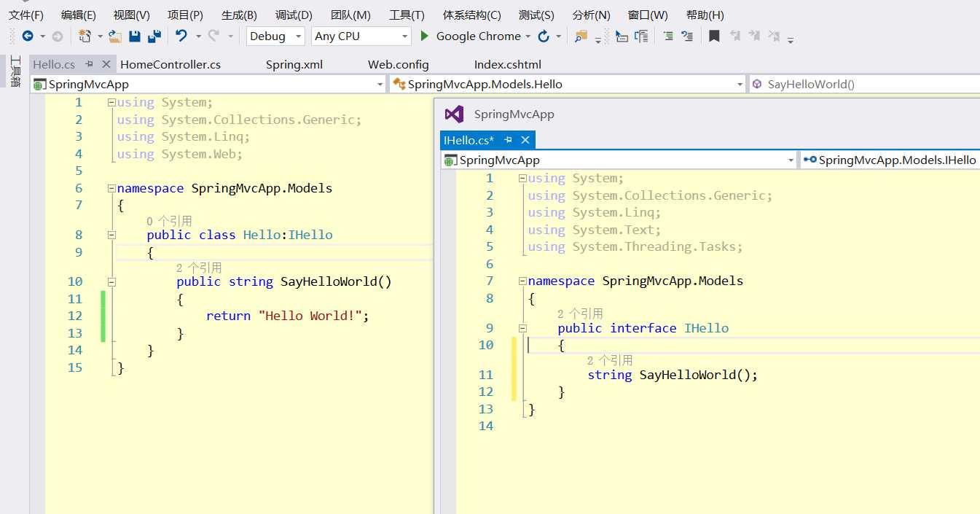Image resolution: width=980 pixels, height=514 pixels.
Task: Collapse the namespace block in Hello.cs
Action: coord(111,188)
